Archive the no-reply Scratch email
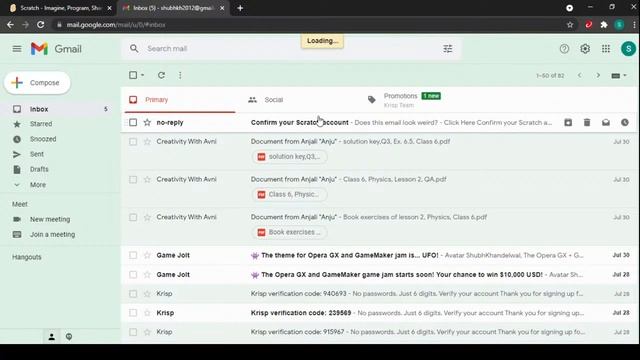Screen dimensions: 640x360 pos(568,122)
